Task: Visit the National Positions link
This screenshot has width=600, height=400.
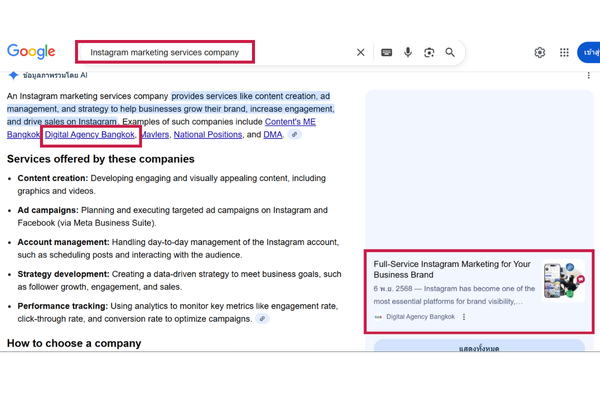Action: (x=207, y=134)
